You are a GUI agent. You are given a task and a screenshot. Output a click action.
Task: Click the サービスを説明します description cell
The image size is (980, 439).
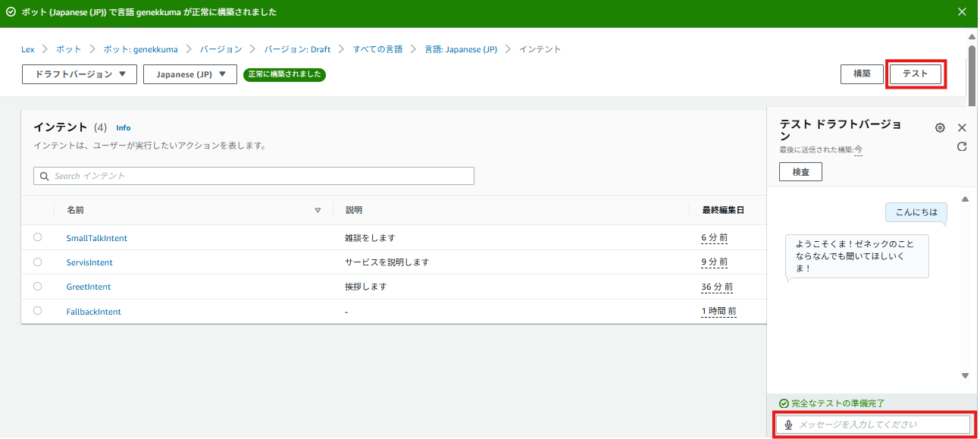(387, 262)
